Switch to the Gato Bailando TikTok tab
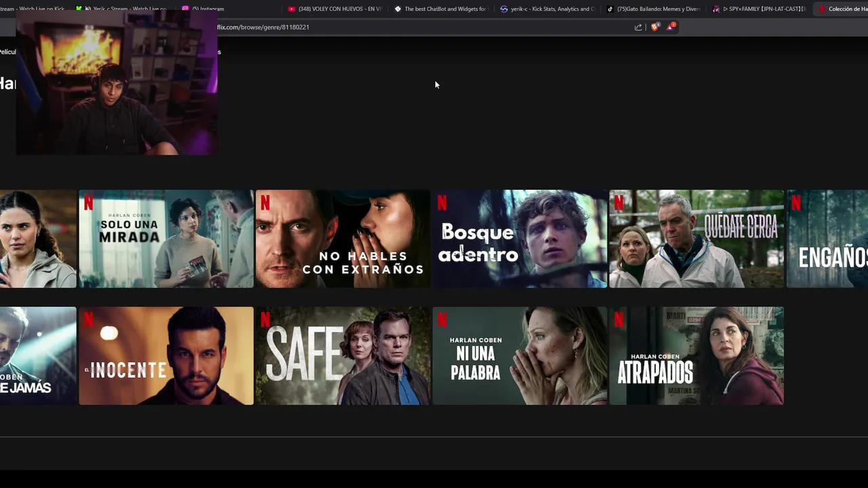 click(x=654, y=9)
